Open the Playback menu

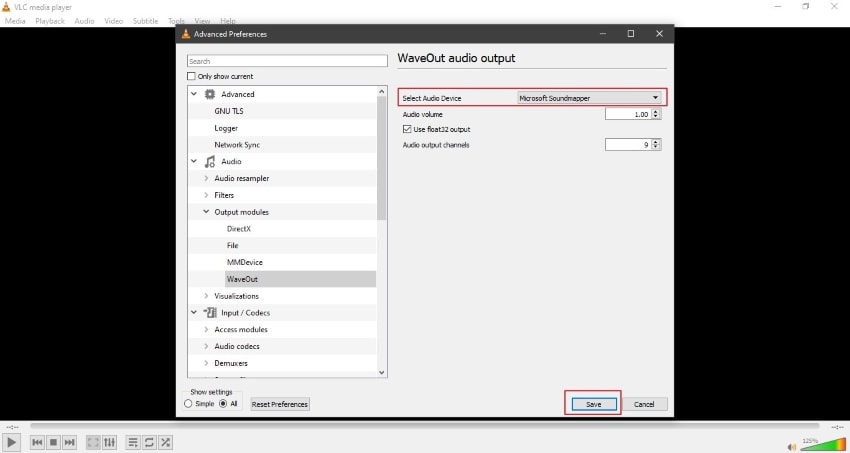(x=50, y=21)
